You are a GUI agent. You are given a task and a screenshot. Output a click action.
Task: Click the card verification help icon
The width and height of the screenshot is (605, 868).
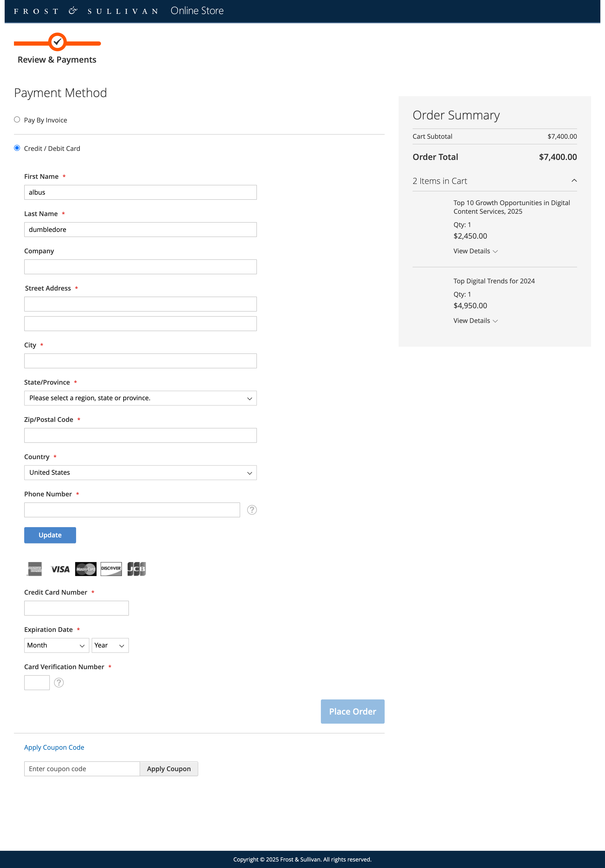(59, 683)
